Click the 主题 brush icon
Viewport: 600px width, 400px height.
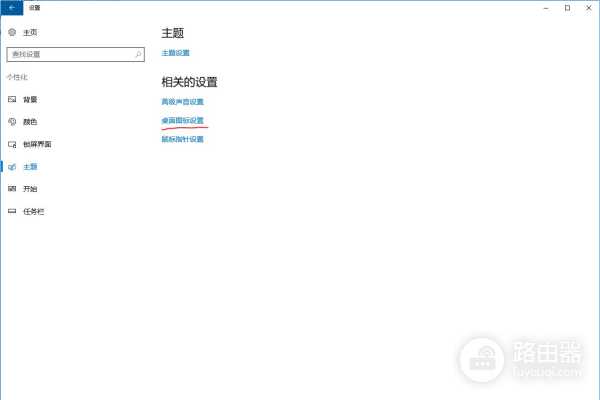12,167
